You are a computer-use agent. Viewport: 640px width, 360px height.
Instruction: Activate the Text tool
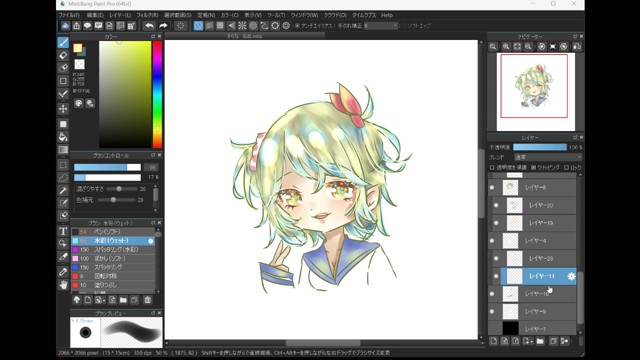pyautogui.click(x=63, y=231)
